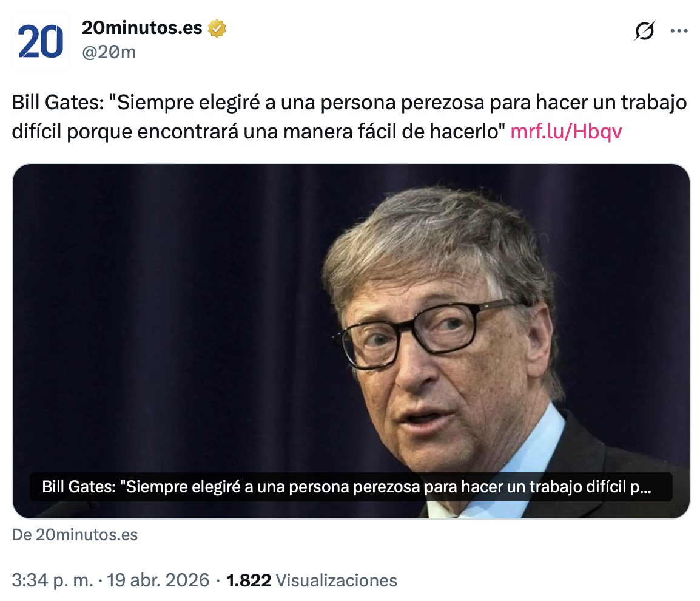Click the 1.822 view count number
This screenshot has height=601, width=700.
249,580
